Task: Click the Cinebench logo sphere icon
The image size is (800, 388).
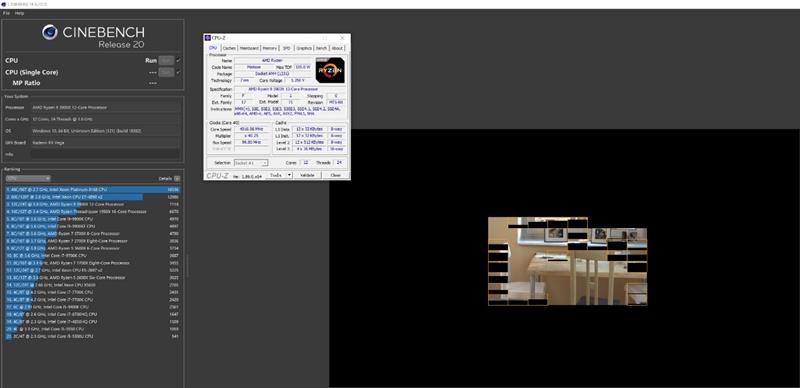Action: (49, 32)
